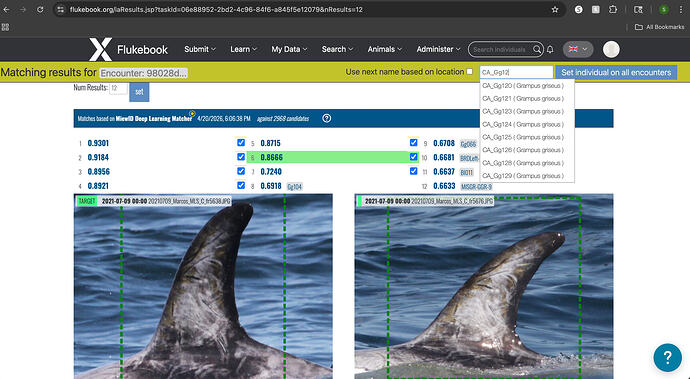The height and width of the screenshot is (379, 690).
Task: Open the notifications bell
Action: click(x=550, y=49)
